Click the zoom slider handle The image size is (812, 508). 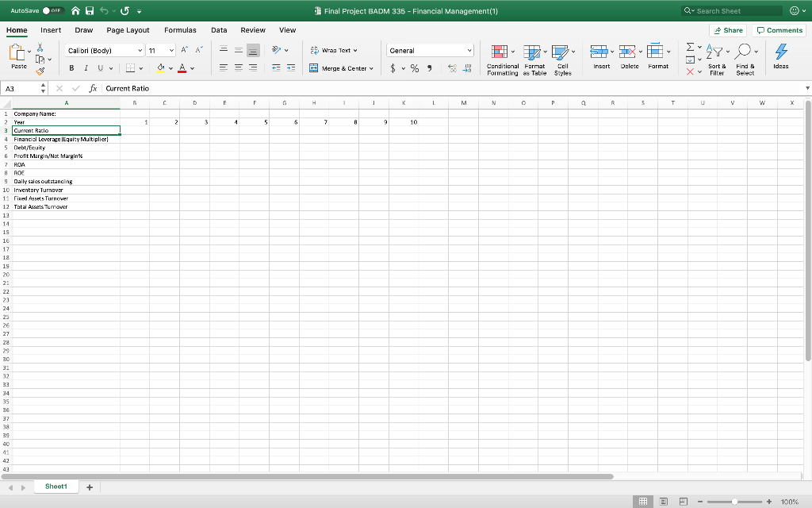pos(734,502)
